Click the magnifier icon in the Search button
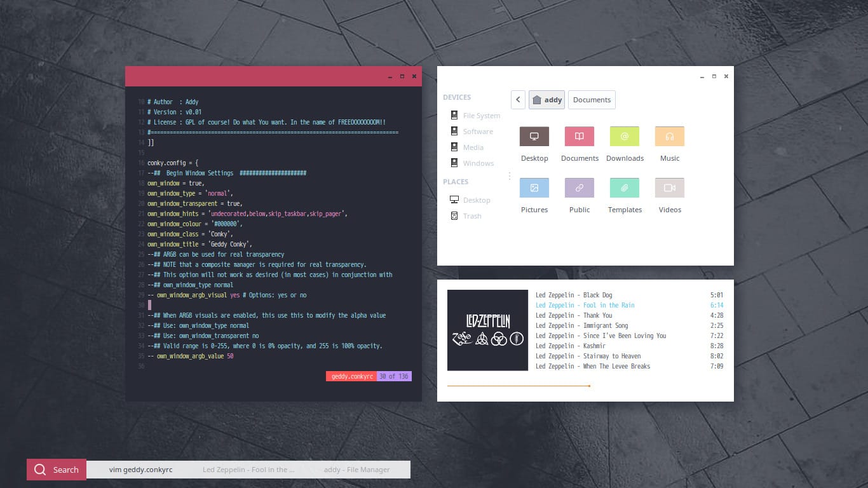The width and height of the screenshot is (868, 488). pyautogui.click(x=40, y=470)
